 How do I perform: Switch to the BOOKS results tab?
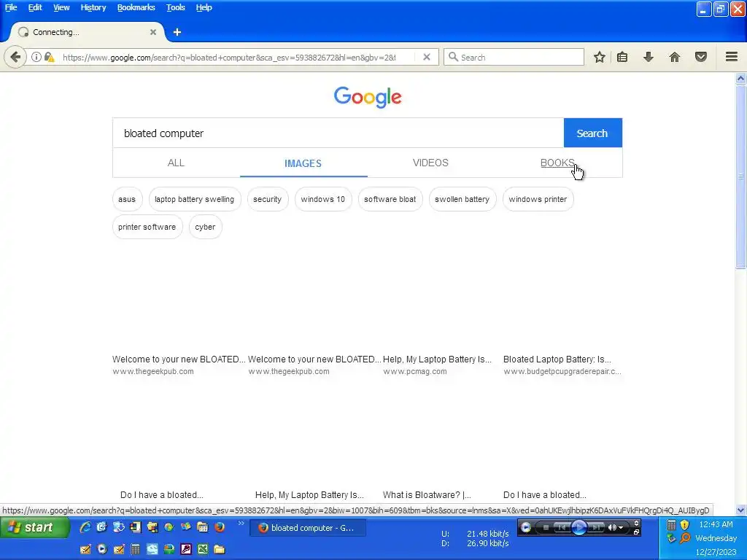pyautogui.click(x=557, y=163)
